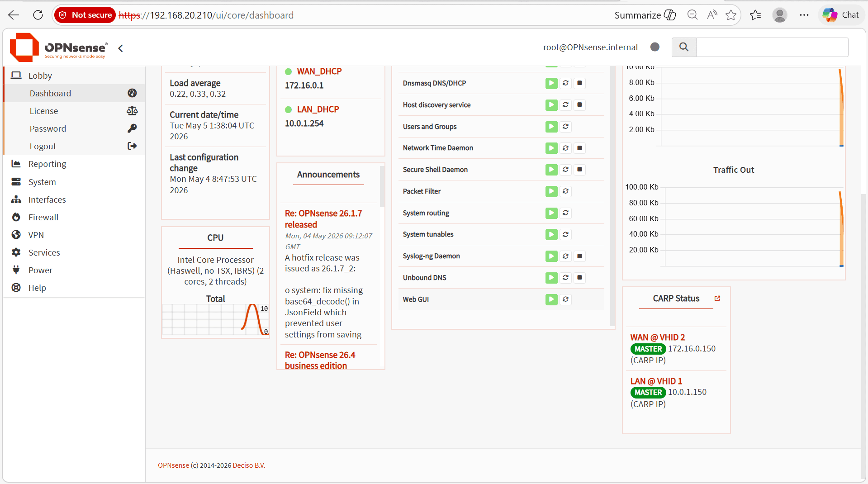Restart the Unbound DNS service
Image resolution: width=868 pixels, height=484 pixels.
coord(565,277)
